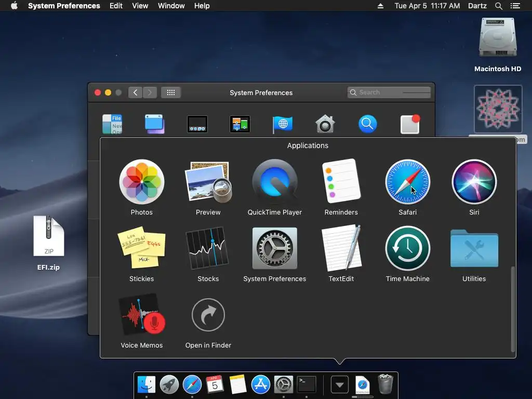The height and width of the screenshot is (399, 532).
Task: Show all preferences grid button
Action: 170,92
